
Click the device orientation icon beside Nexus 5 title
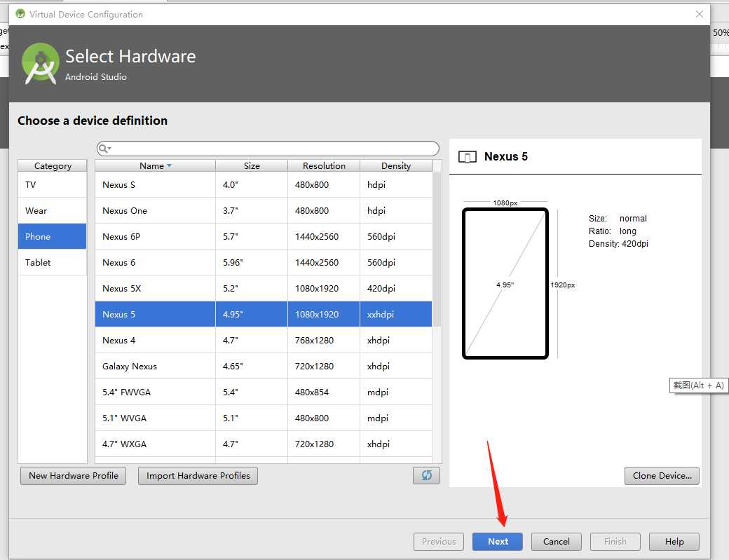(x=468, y=157)
